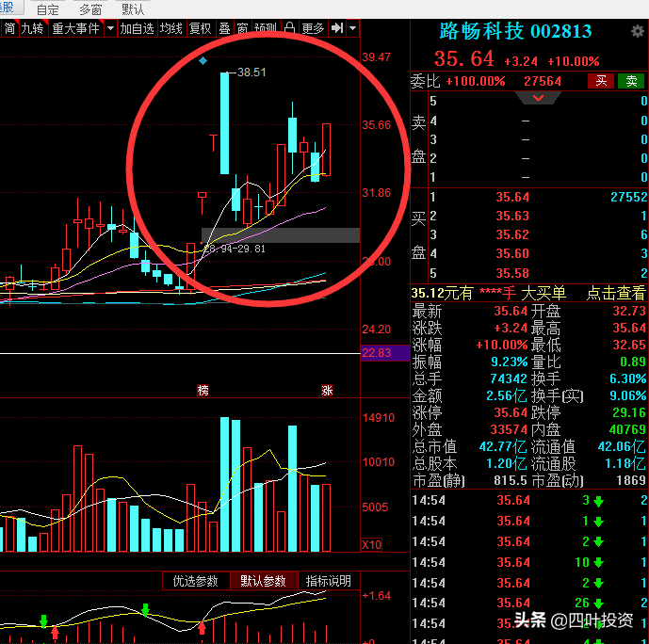This screenshot has width=649, height=644.
Task: Click the 叠 overlay button
Action: pos(224,28)
